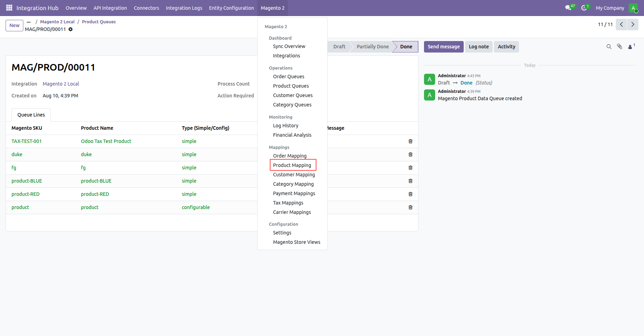644x336 pixels.
Task: Open the My Company switcher
Action: tap(610, 8)
